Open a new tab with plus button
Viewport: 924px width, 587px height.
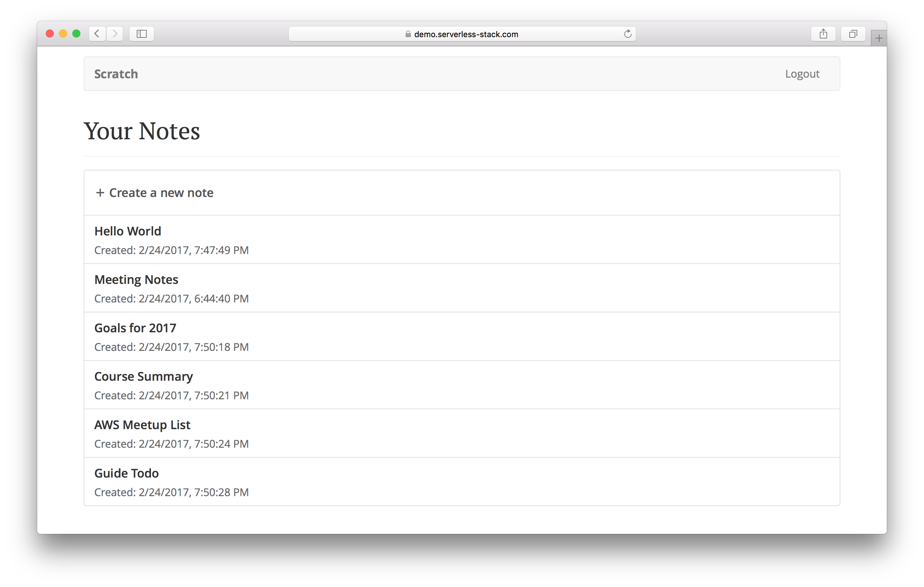(x=879, y=38)
